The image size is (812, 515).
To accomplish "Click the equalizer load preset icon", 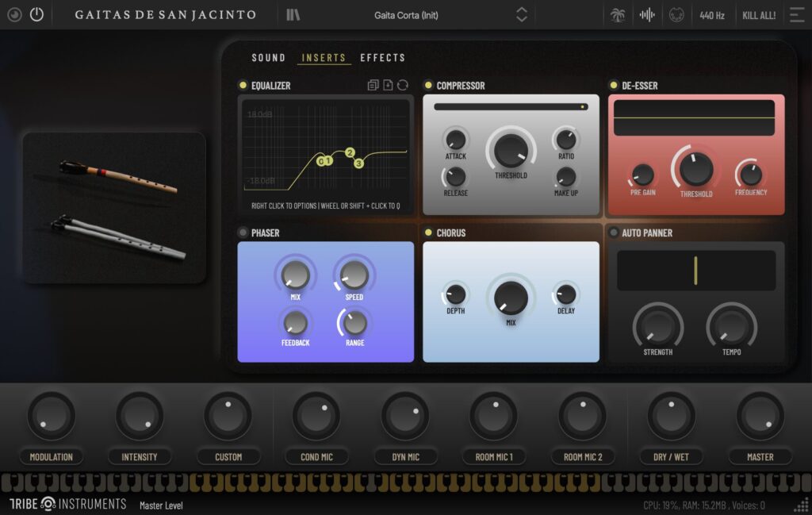I will point(388,85).
